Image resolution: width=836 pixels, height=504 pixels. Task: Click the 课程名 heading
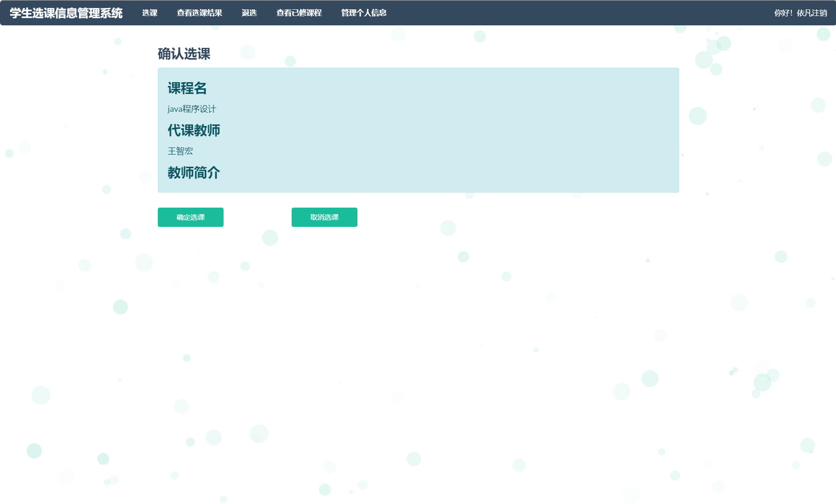tap(187, 88)
